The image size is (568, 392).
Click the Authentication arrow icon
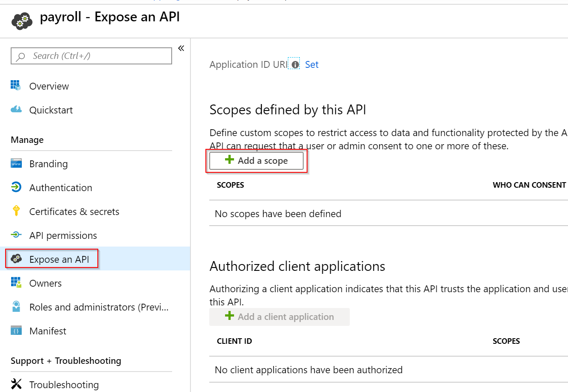coord(16,187)
